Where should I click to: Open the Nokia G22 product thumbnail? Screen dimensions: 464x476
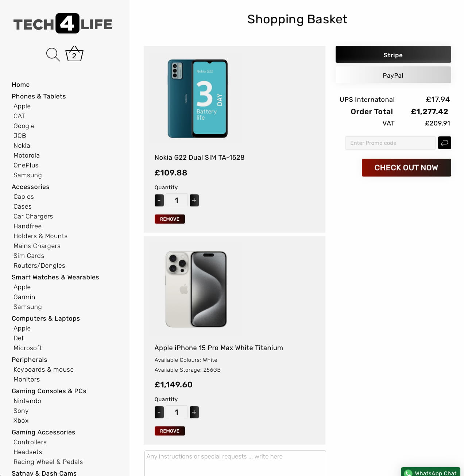(197, 98)
